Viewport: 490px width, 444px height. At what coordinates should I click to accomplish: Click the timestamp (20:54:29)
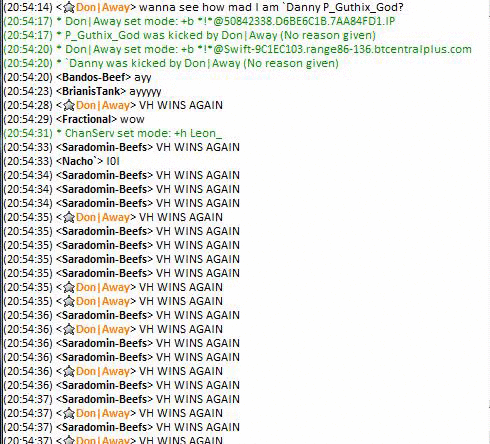(x=28, y=119)
